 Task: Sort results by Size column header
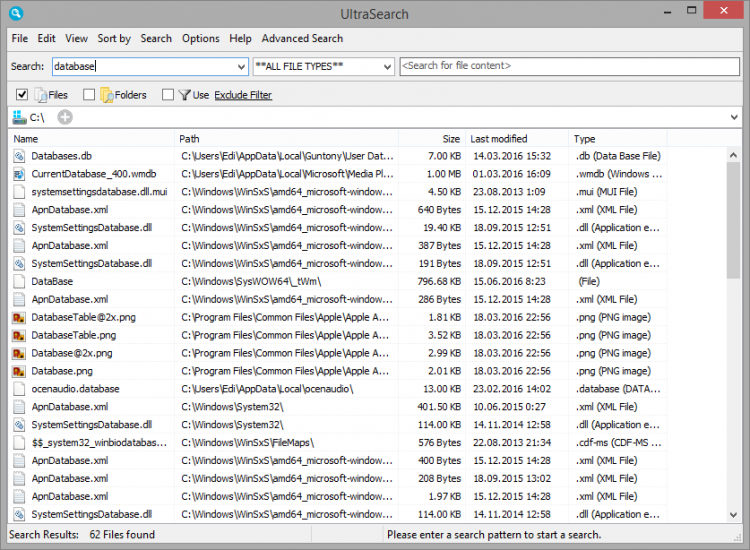431,139
